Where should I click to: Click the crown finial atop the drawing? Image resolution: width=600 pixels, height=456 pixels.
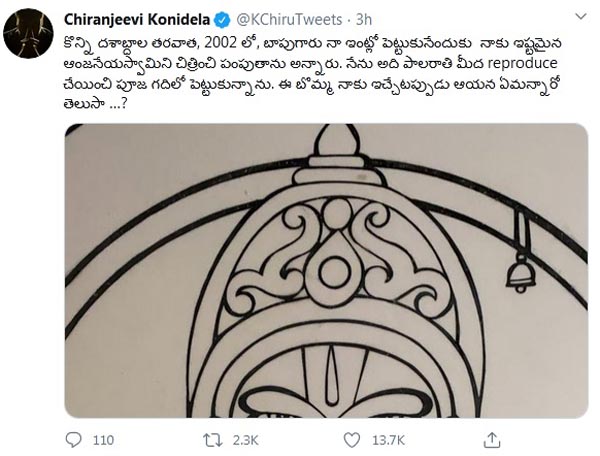(337, 142)
